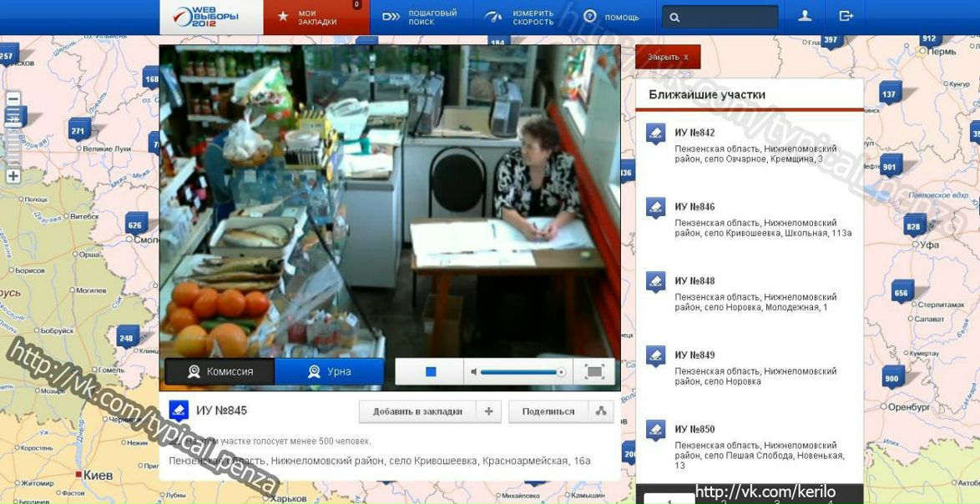Click the Web Выборы 2012 logo

[210, 17]
